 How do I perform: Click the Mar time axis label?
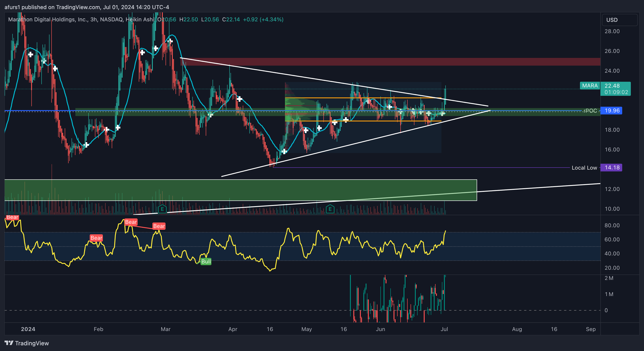coord(166,329)
